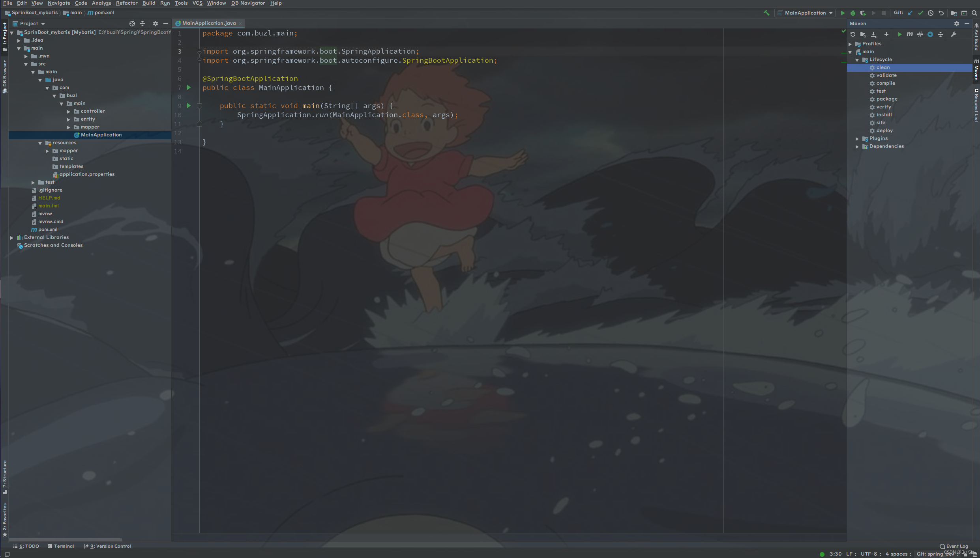Select the clean goal under Lifecycle

pyautogui.click(x=882, y=67)
